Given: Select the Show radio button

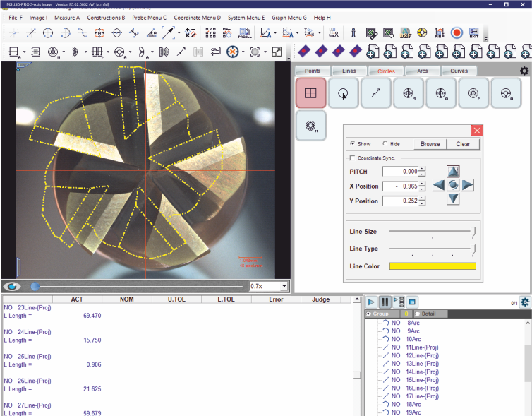Looking at the screenshot, I should point(353,143).
